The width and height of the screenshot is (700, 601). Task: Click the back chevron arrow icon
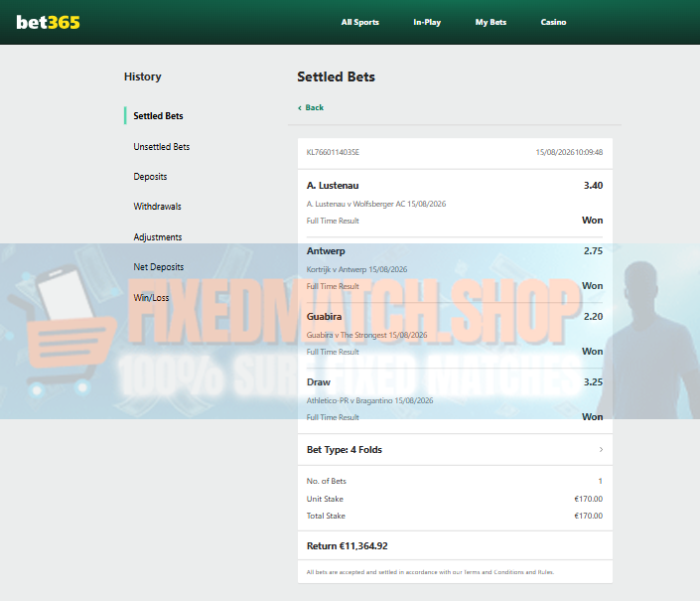point(300,108)
